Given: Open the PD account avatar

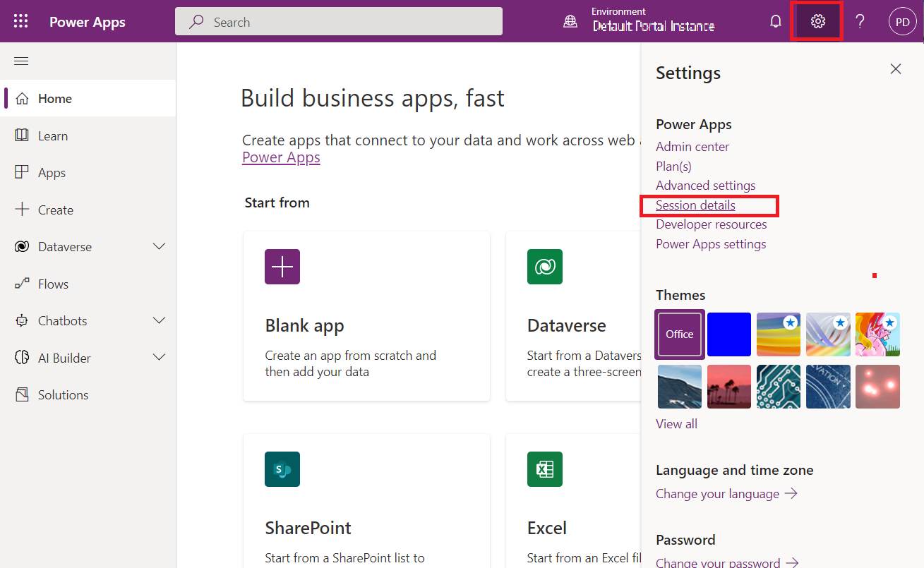Looking at the screenshot, I should pos(902,21).
